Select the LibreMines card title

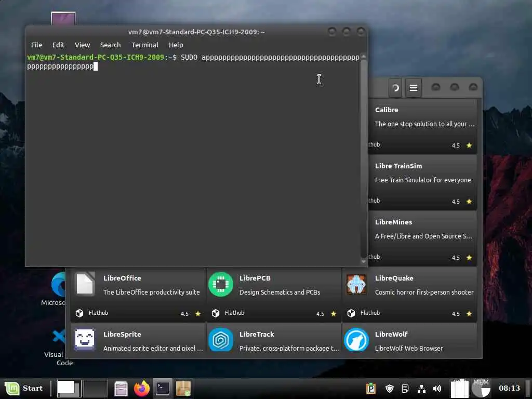point(393,222)
